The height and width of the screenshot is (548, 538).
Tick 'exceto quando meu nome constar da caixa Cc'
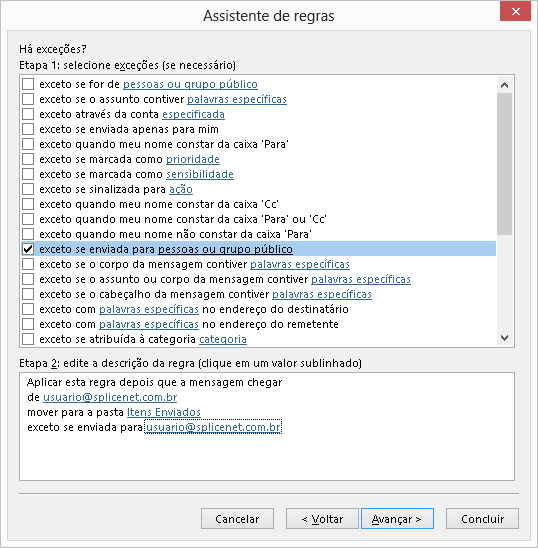[28, 204]
